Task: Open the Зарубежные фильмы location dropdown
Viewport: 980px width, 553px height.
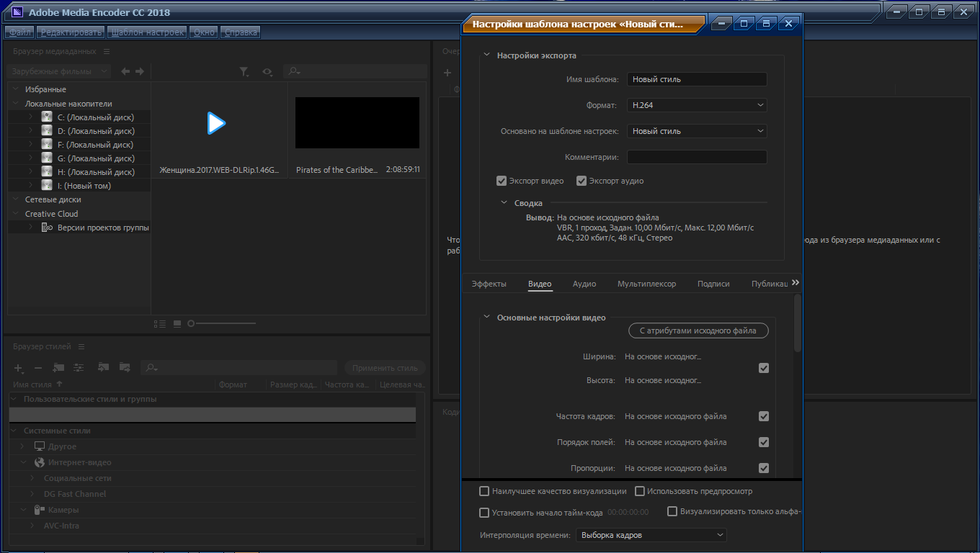Action: 59,71
